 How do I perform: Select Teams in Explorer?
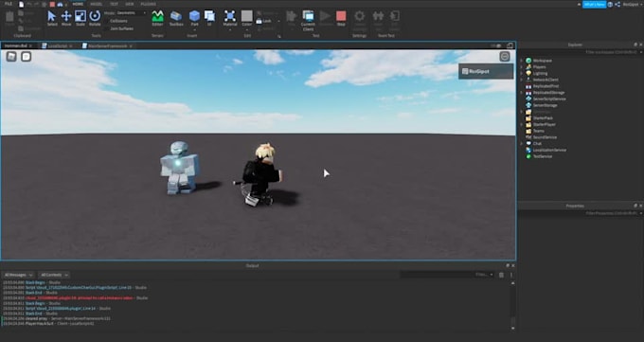coord(539,131)
